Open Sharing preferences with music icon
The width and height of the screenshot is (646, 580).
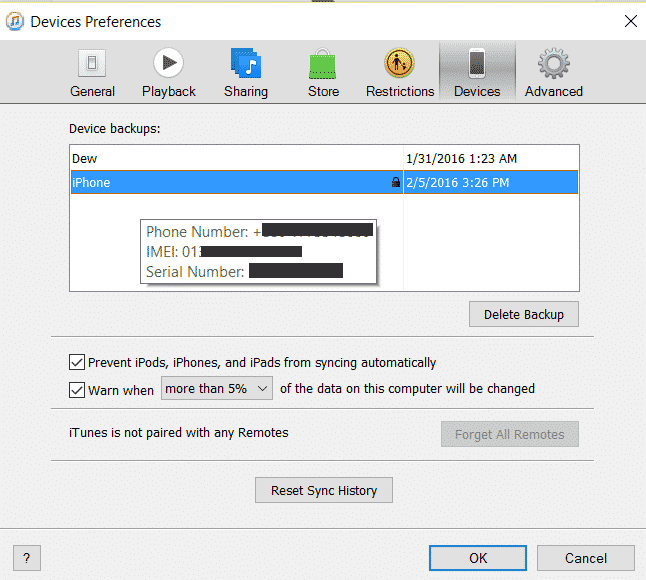point(245,66)
